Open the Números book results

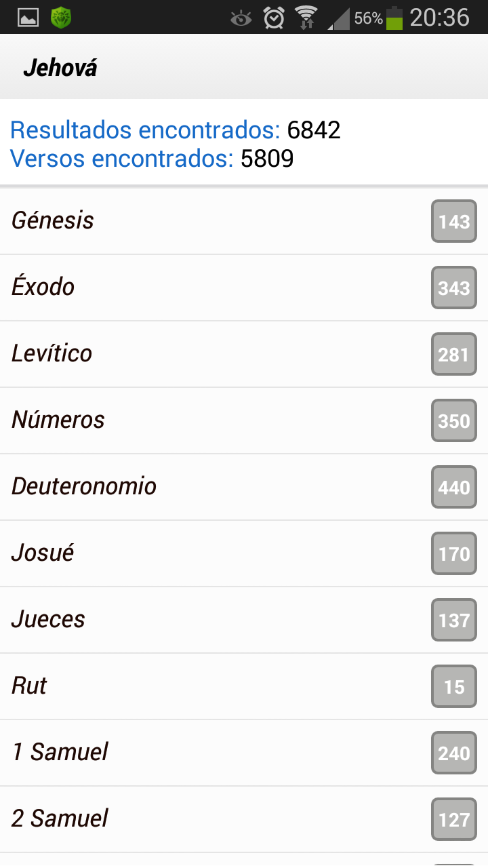(x=244, y=420)
